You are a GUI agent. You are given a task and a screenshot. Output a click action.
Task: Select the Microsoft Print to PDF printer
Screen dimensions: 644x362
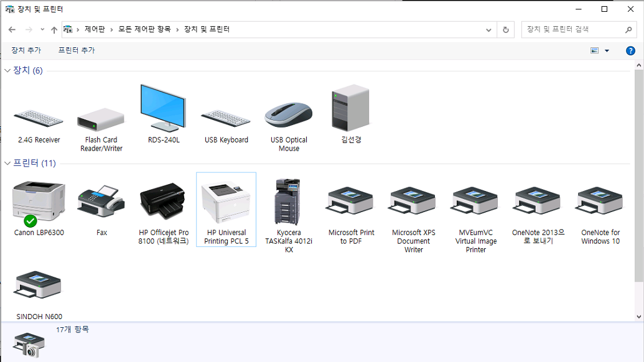[x=351, y=215]
